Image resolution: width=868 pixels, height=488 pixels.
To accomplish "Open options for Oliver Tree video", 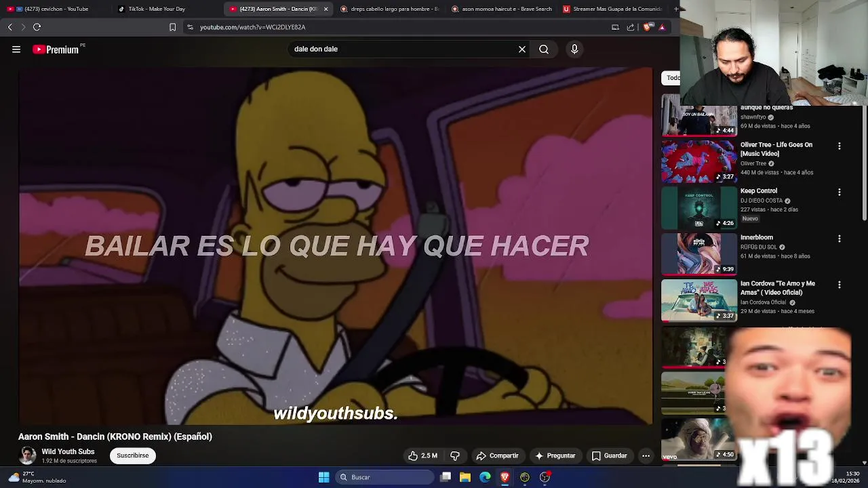I will [839, 146].
